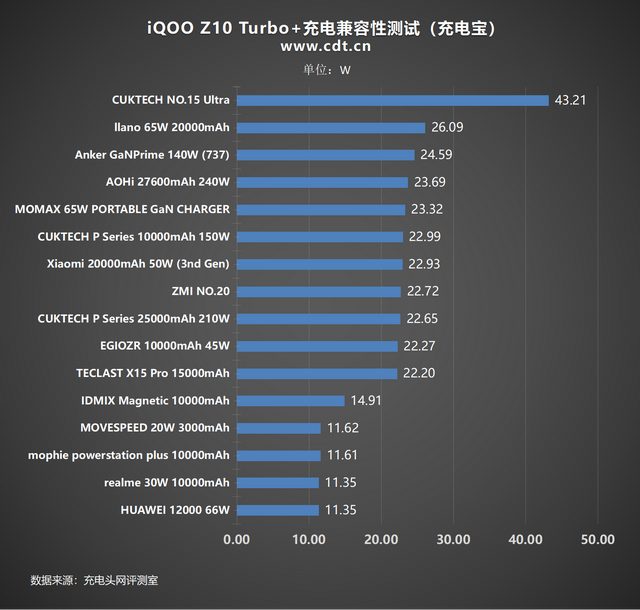The image size is (640, 610).
Task: Select the 'llano 65W 20000mAh' label
Action: click(x=171, y=127)
